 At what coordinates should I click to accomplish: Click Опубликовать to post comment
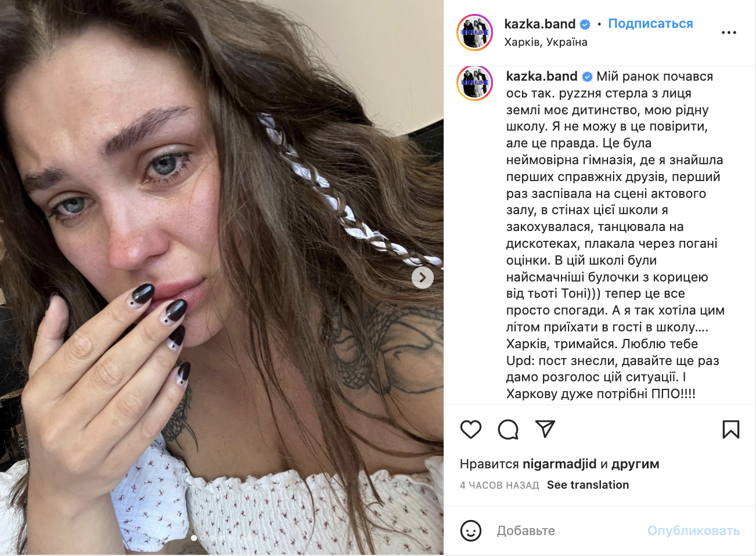point(693,530)
